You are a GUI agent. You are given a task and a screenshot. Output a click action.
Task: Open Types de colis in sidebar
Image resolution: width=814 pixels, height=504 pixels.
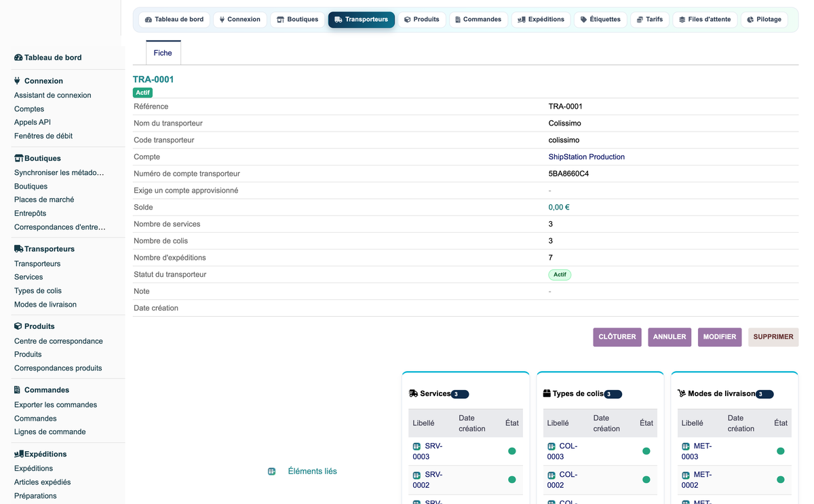(x=38, y=291)
